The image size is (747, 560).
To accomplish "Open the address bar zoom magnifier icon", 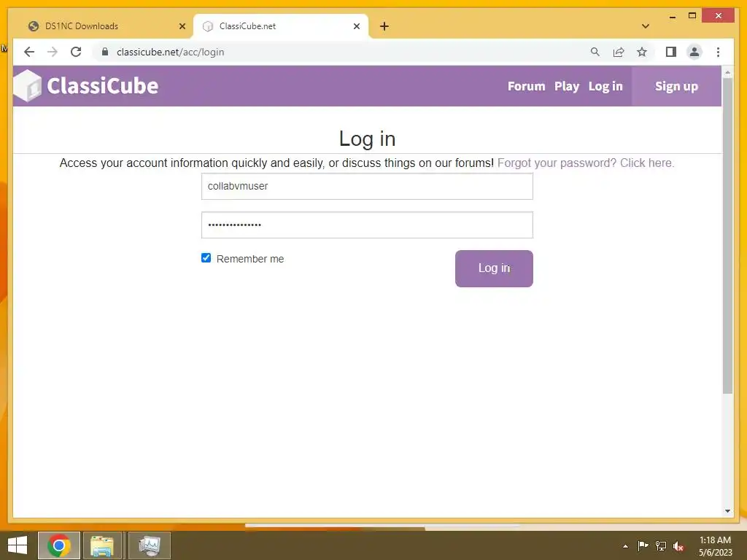I will click(595, 52).
